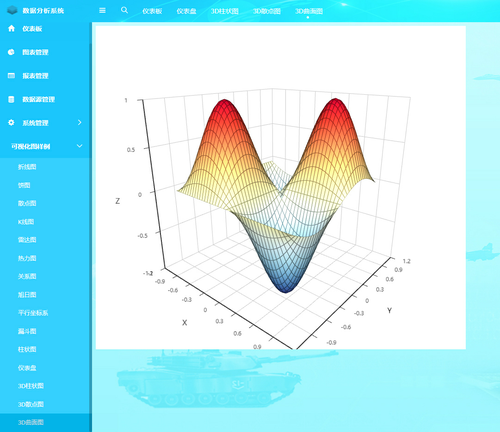Open 雷达图 in the sidebar
Screen dimensions: 500x432
click(27, 240)
